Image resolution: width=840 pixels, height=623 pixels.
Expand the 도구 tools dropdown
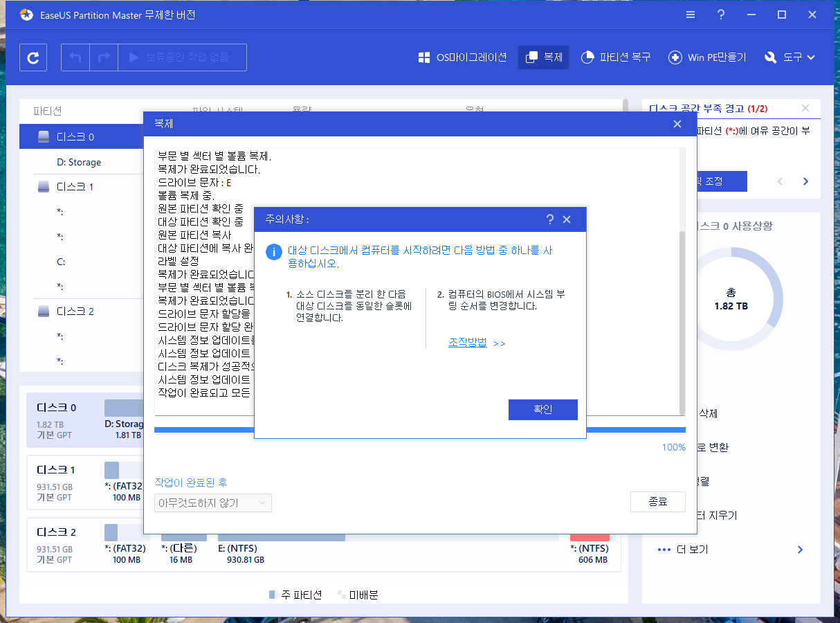coord(790,57)
